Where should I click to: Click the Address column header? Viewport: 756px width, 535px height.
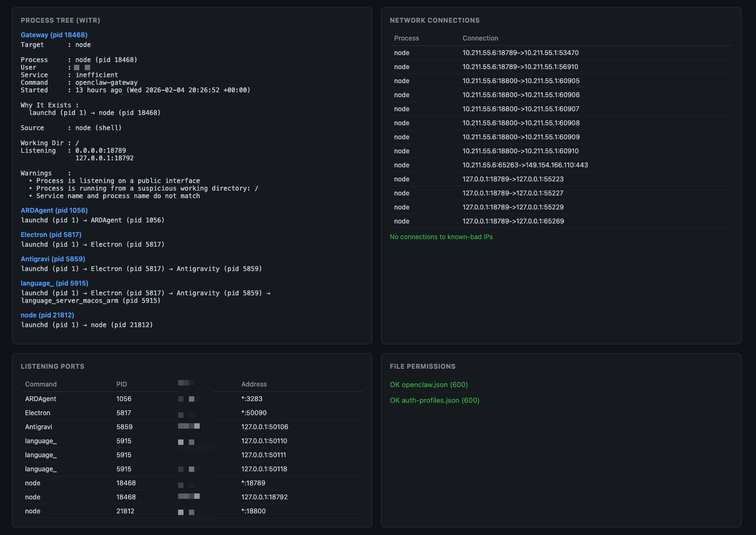coord(254,384)
